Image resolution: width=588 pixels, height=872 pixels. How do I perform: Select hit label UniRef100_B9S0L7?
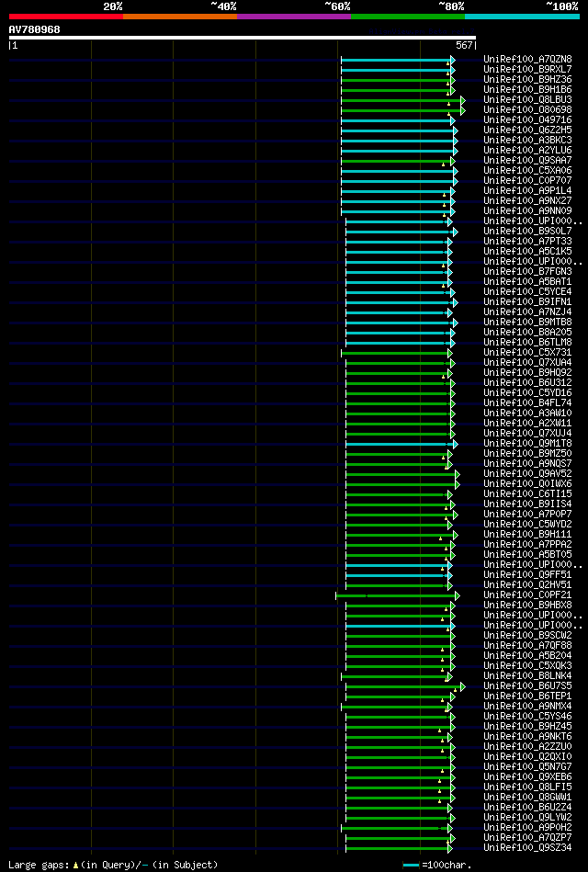527,232
